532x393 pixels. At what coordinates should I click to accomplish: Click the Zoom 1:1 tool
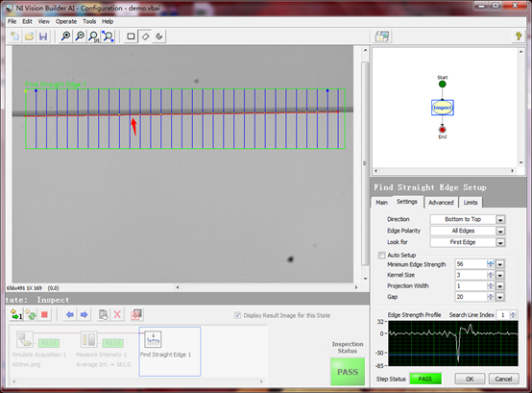(x=94, y=37)
